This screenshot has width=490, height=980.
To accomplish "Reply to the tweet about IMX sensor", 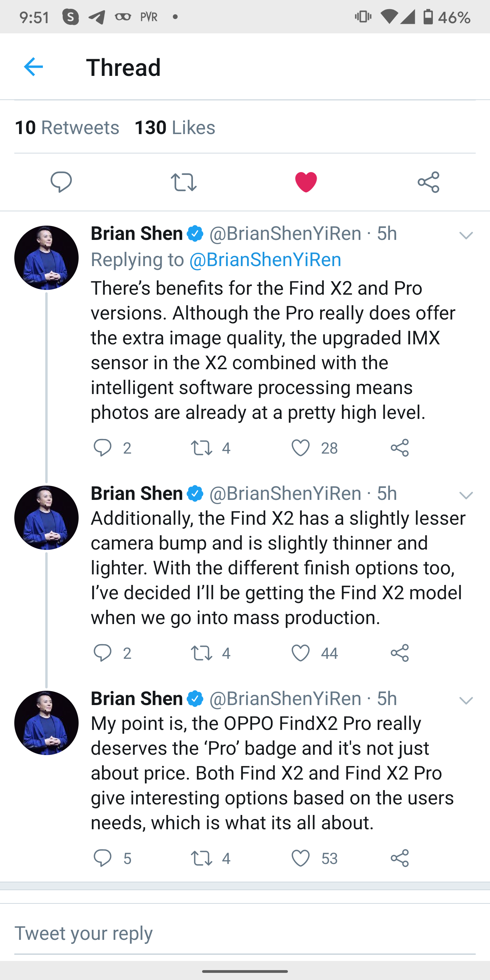I will tap(102, 448).
